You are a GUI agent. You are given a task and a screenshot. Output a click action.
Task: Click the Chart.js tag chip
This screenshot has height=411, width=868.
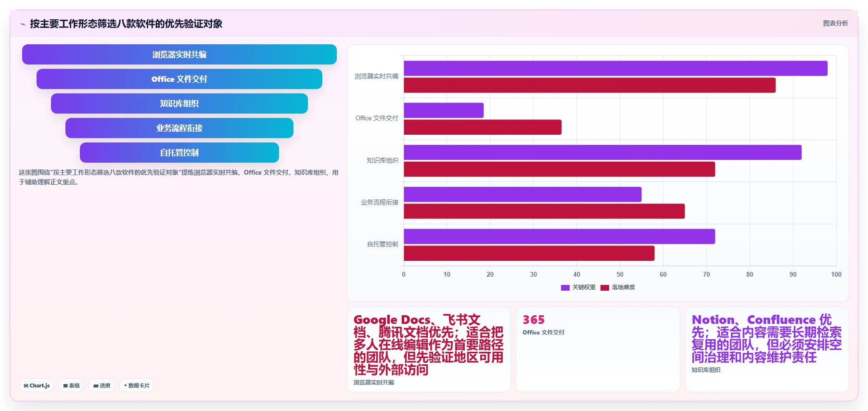(x=37, y=385)
